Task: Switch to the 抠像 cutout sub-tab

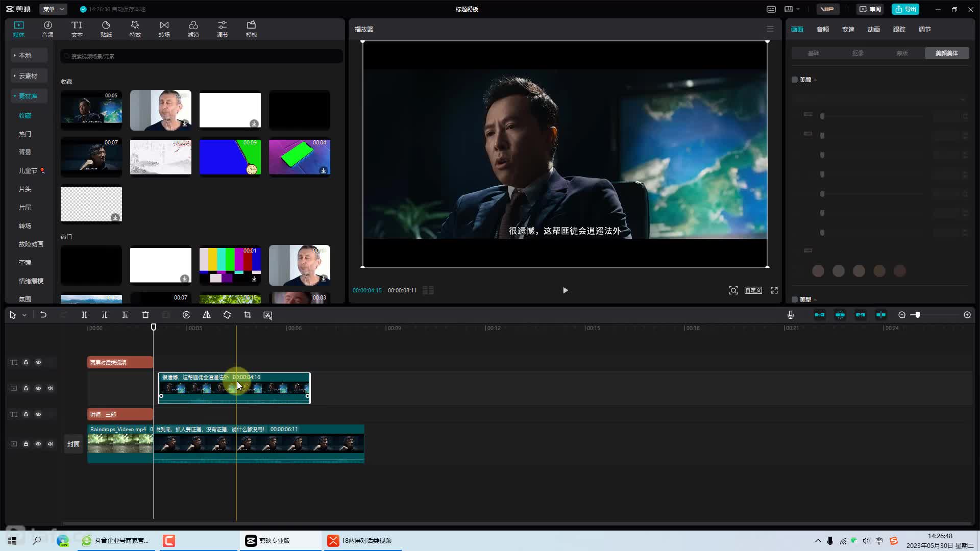Action: 858,53
